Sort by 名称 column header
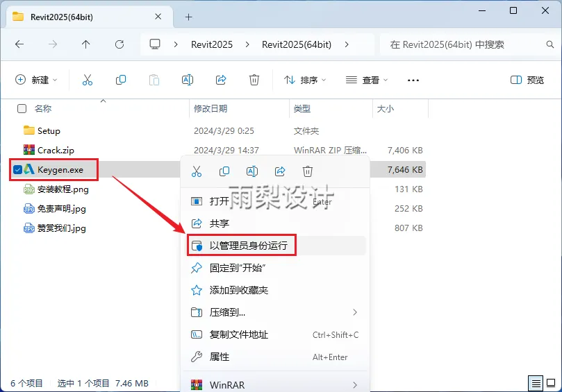This screenshot has width=562, height=392. coord(43,108)
